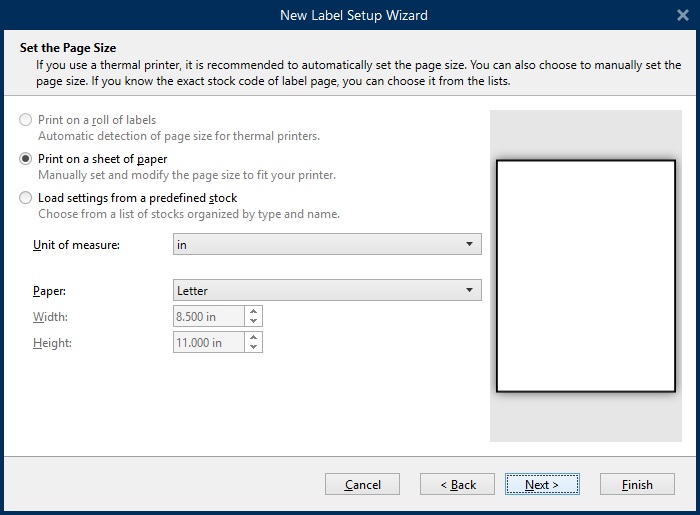Screen dimensions: 700x515
Task: Click the Height value field
Action: pos(208,342)
